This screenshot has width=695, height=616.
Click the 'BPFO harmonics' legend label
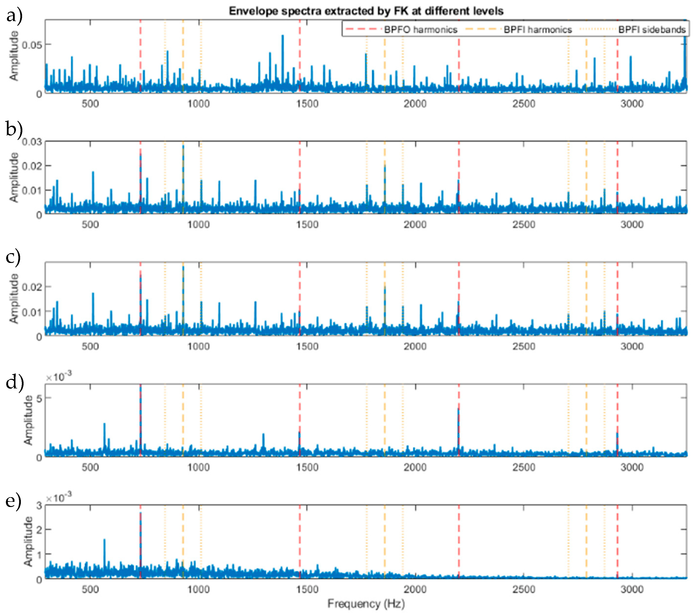point(421,30)
